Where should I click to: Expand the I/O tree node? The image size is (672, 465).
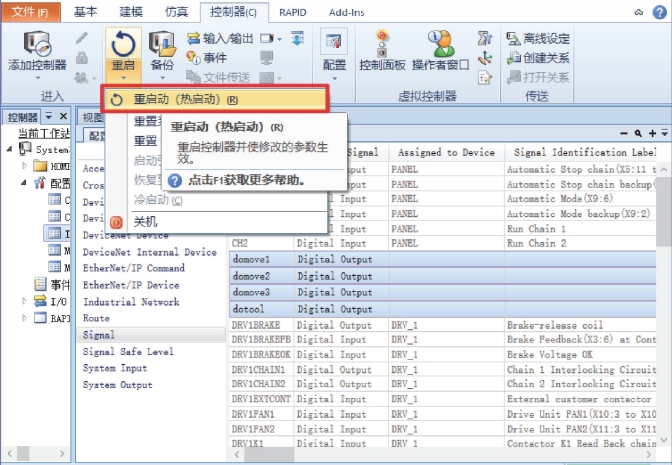25,301
